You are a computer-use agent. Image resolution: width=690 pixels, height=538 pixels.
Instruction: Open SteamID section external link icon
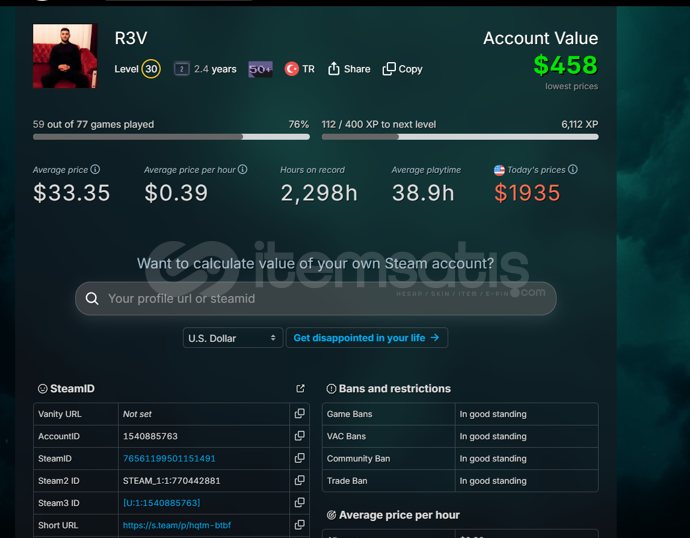(300, 388)
